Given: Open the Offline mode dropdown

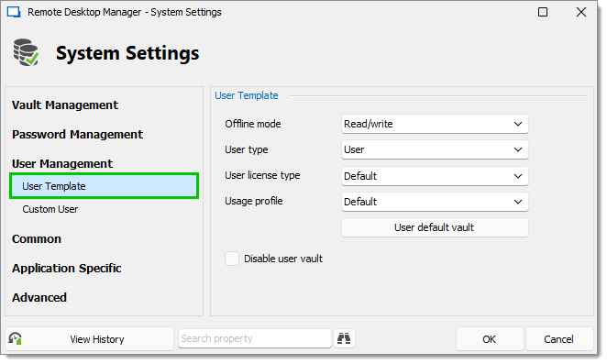Looking at the screenshot, I should coord(435,124).
